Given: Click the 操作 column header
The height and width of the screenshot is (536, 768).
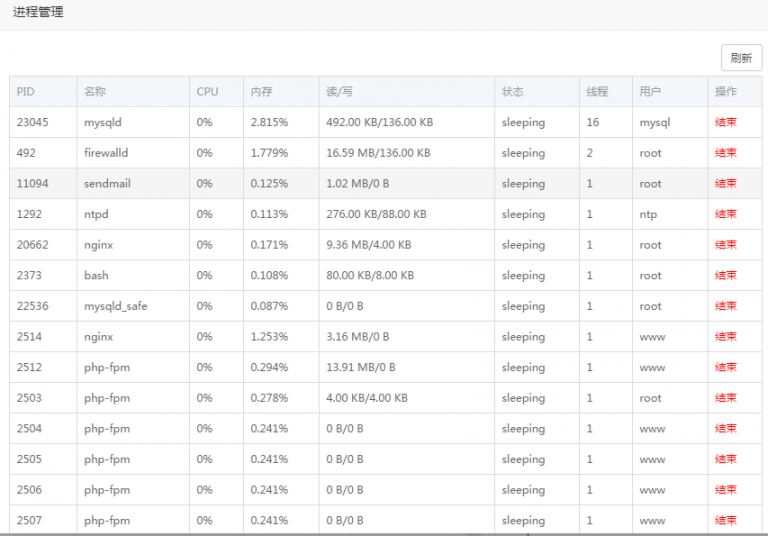Looking at the screenshot, I should 735,92.
